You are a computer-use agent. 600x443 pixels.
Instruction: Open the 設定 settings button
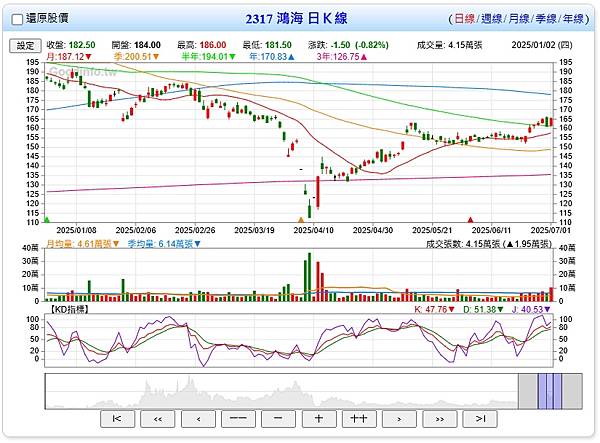pos(25,46)
